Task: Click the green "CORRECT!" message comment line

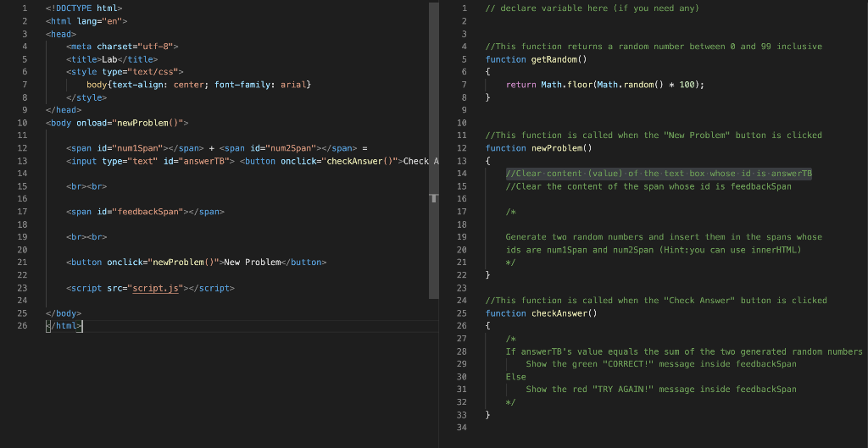Action: coord(661,364)
